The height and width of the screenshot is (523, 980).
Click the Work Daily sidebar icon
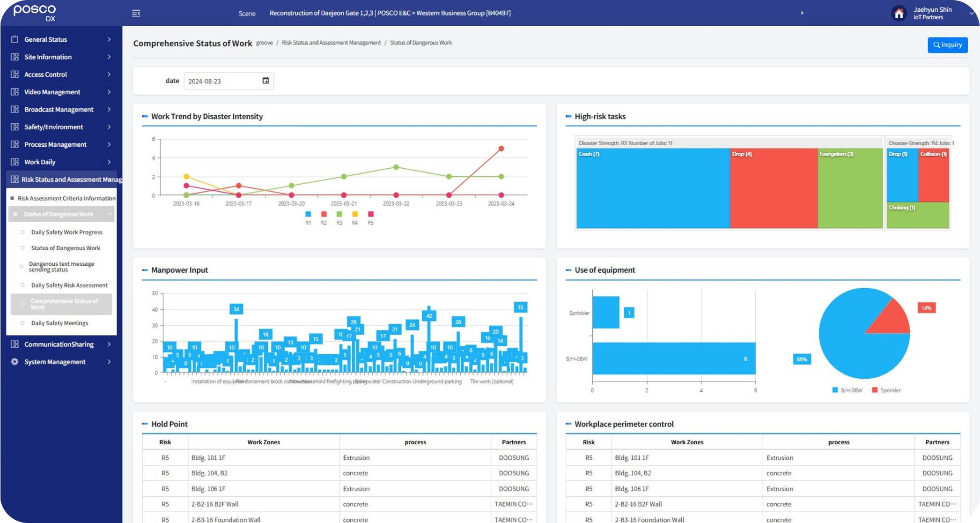[x=15, y=162]
